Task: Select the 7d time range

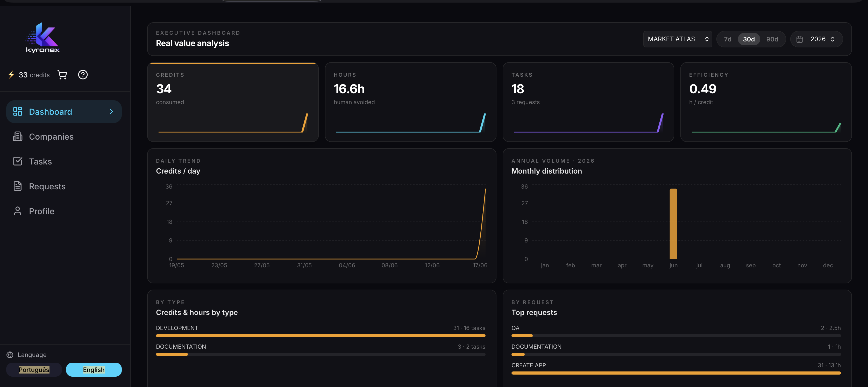Action: pos(728,39)
